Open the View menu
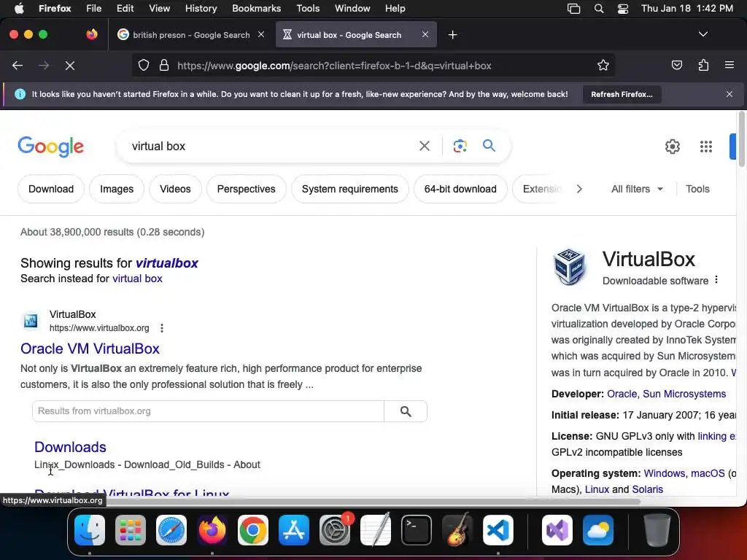This screenshot has height=560, width=747. point(159,9)
